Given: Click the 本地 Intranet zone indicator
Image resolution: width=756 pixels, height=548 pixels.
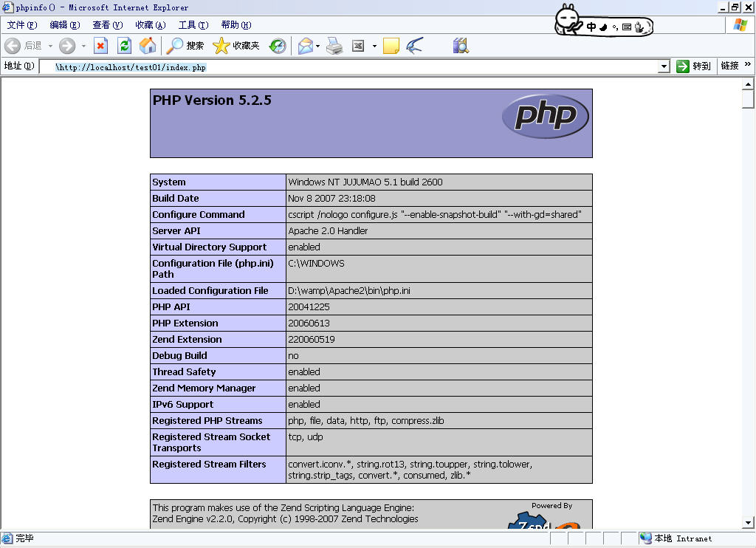Looking at the screenshot, I should point(676,538).
